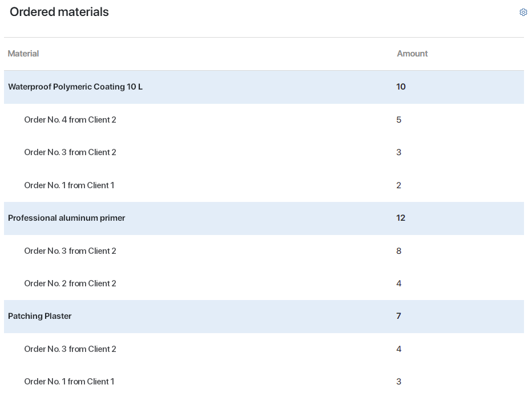Click the Material column header
Screen dimensions: 532x397
click(23, 54)
